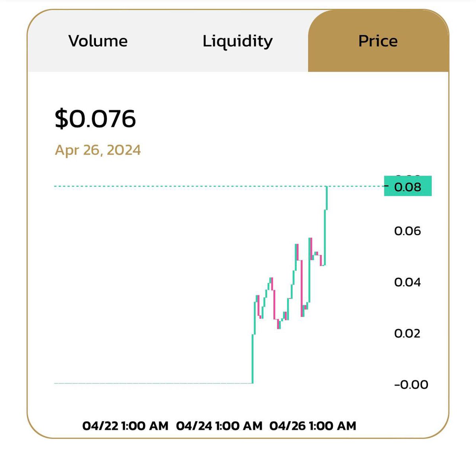
Task: Click the first tall green candle from zero
Action: click(253, 359)
